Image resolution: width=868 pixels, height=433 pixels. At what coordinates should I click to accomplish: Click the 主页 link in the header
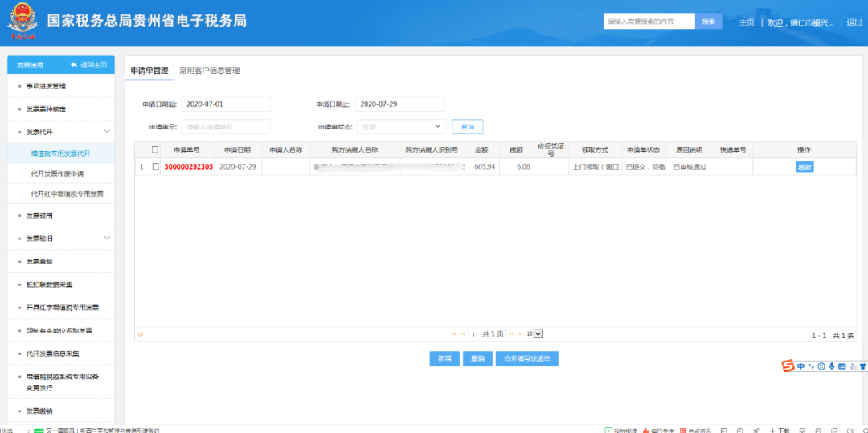pos(747,22)
